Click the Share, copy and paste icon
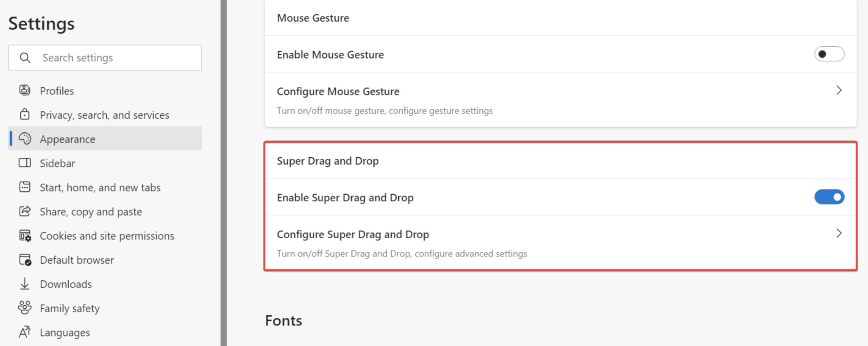This screenshot has height=346, width=868. click(x=25, y=211)
